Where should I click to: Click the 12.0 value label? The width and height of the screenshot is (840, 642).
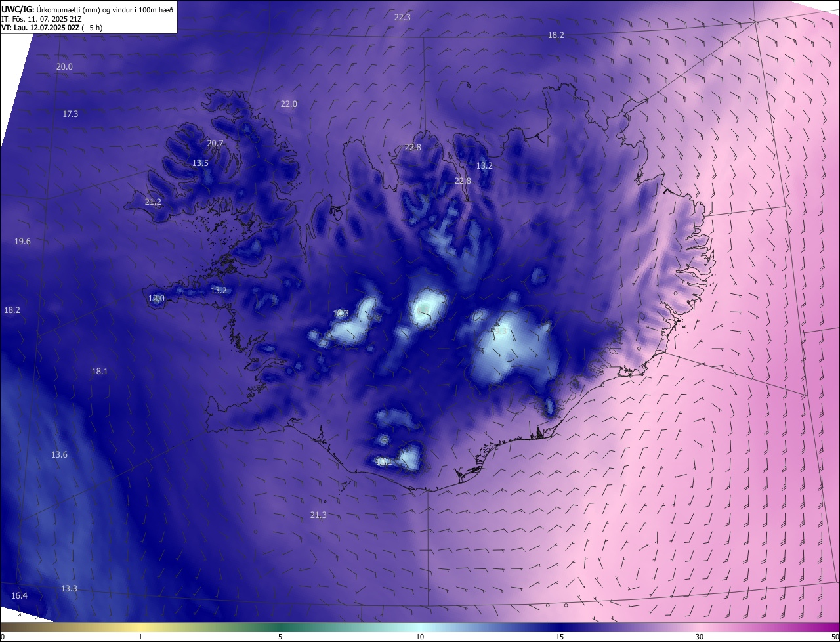156,299
